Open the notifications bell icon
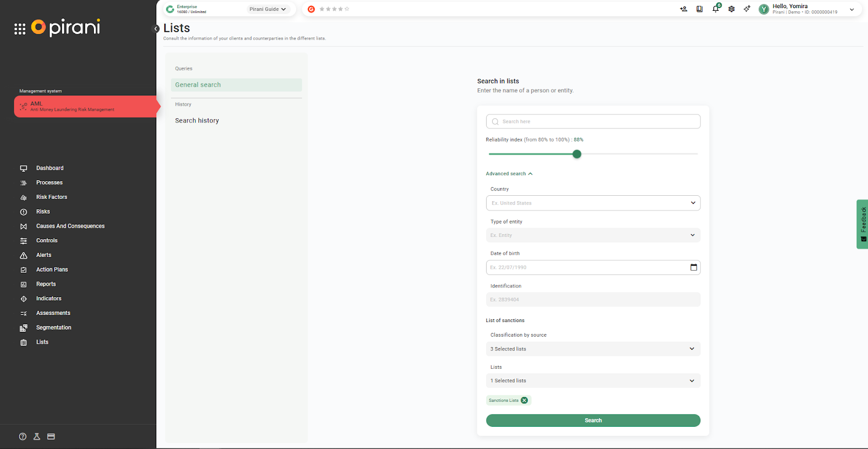Viewport: 868px width, 449px height. pyautogui.click(x=716, y=9)
